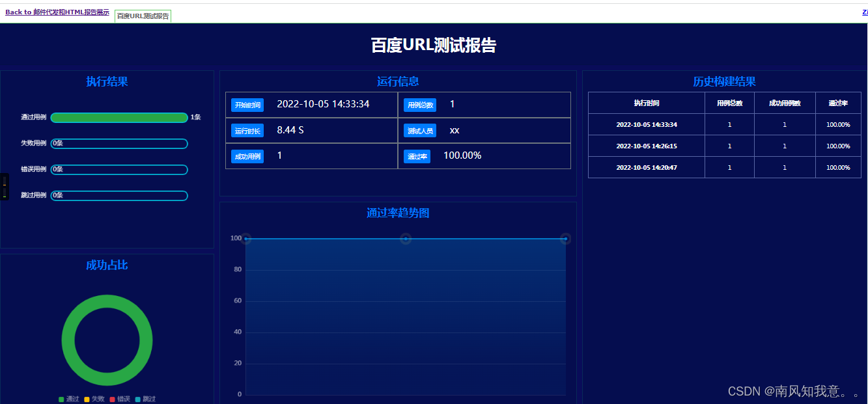Click the blue 用例总数 label in 运行信息
868x404 pixels.
[x=420, y=105]
